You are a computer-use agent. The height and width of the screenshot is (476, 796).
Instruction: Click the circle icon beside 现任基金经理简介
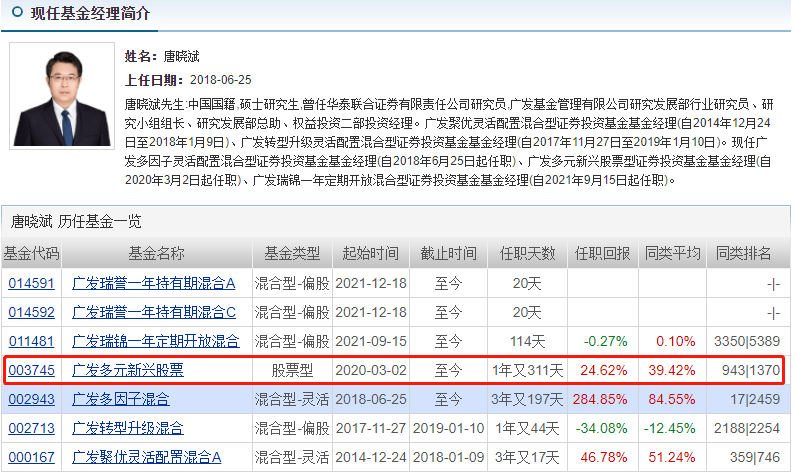tap(17, 12)
